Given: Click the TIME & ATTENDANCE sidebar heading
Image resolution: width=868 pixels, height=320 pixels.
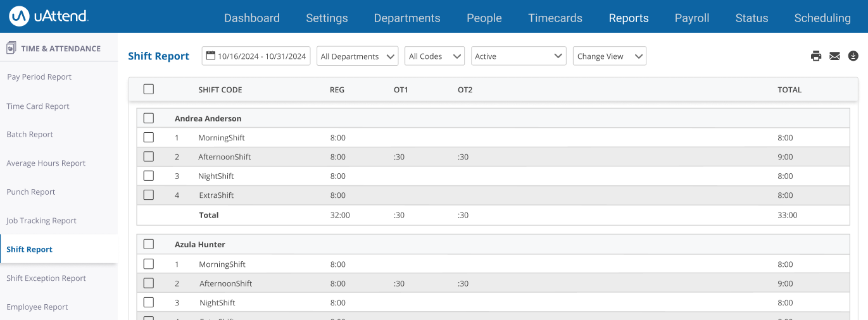Looking at the screenshot, I should coord(61,49).
